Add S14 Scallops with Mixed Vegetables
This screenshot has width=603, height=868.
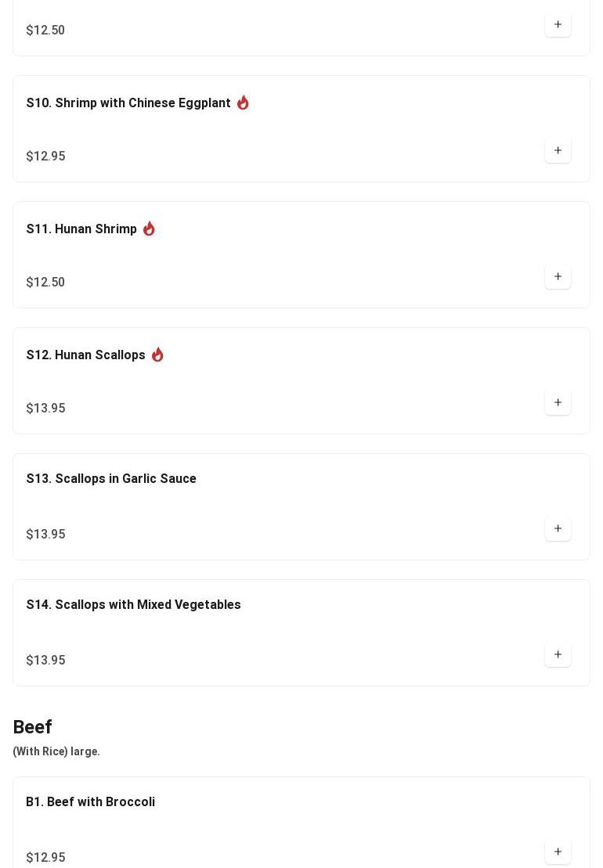coord(558,654)
